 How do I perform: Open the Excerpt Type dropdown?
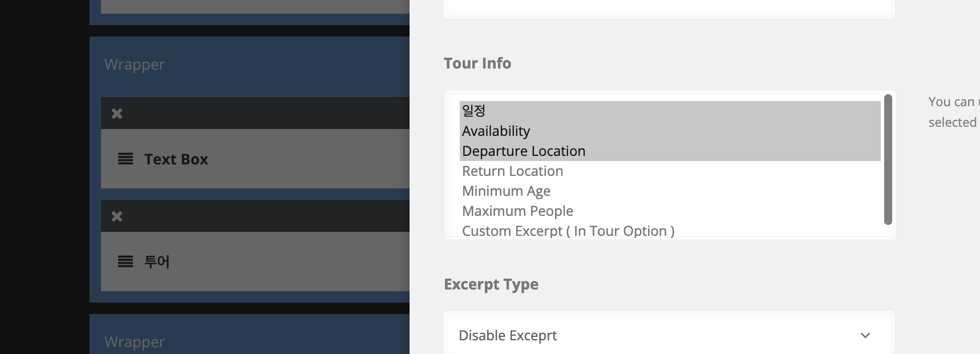coord(669,335)
